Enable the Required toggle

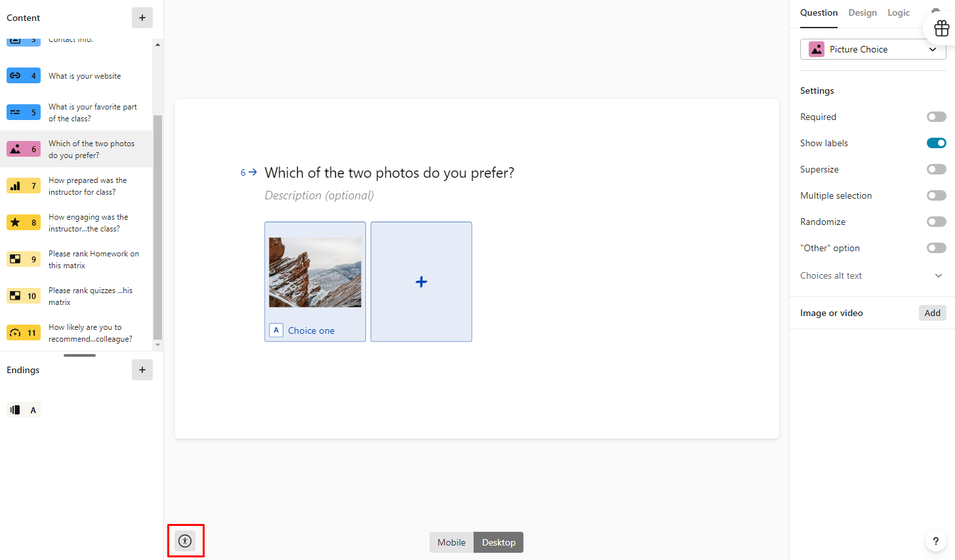936,117
